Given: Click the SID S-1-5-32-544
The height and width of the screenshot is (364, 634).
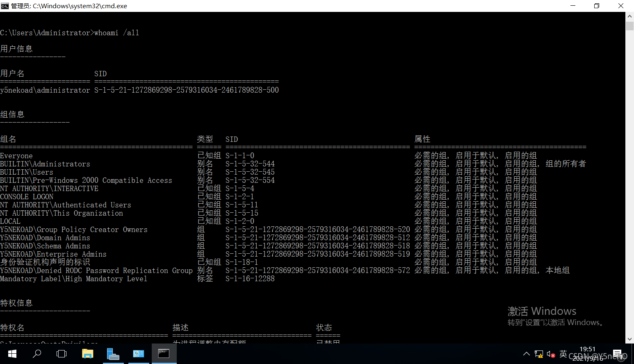Looking at the screenshot, I should [x=250, y=164].
